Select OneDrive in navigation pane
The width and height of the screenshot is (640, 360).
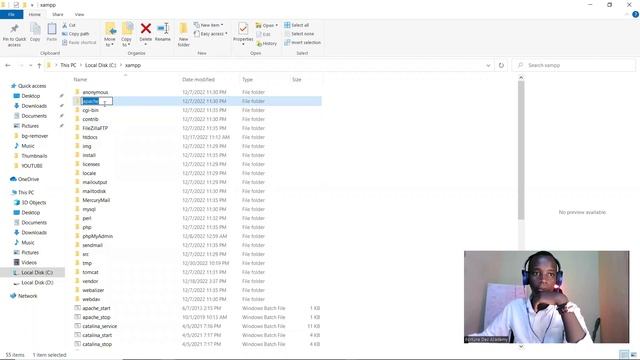28,179
